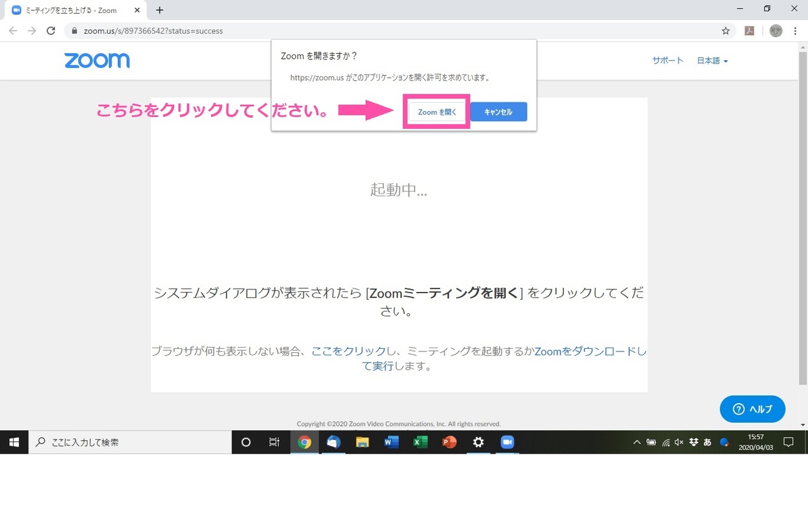Open the Chrome profile avatar

pos(776,30)
